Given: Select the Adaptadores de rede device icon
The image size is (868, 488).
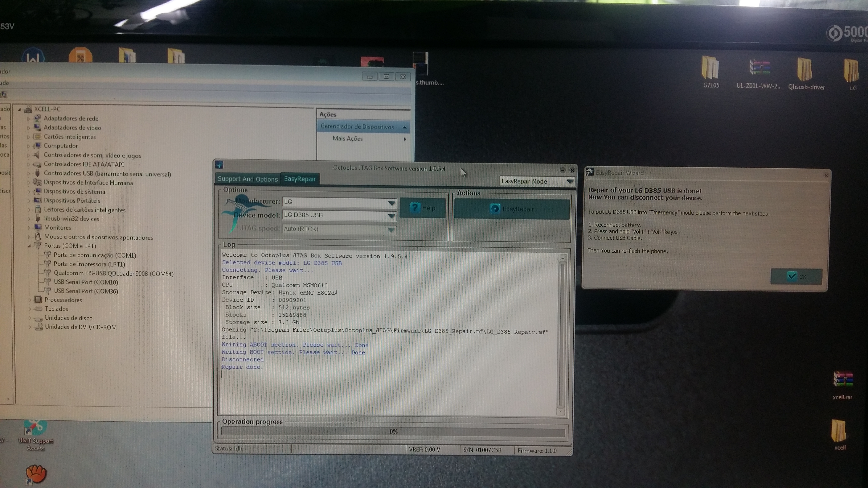Looking at the screenshot, I should (37, 118).
